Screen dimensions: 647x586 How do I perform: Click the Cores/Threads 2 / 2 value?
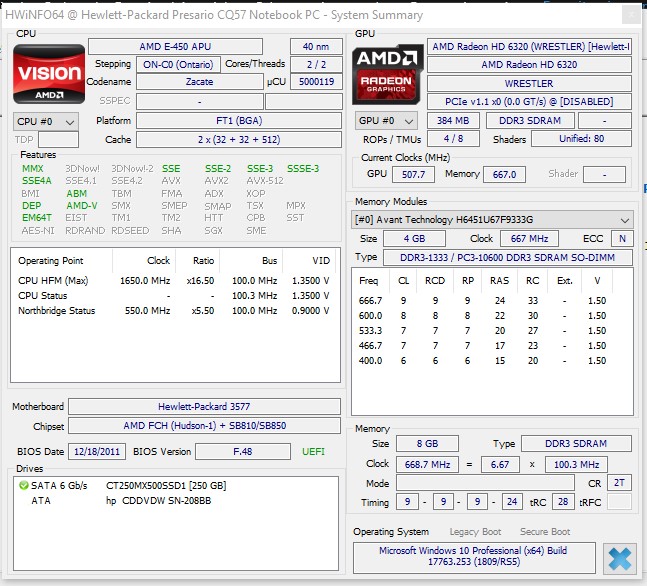pos(316,65)
